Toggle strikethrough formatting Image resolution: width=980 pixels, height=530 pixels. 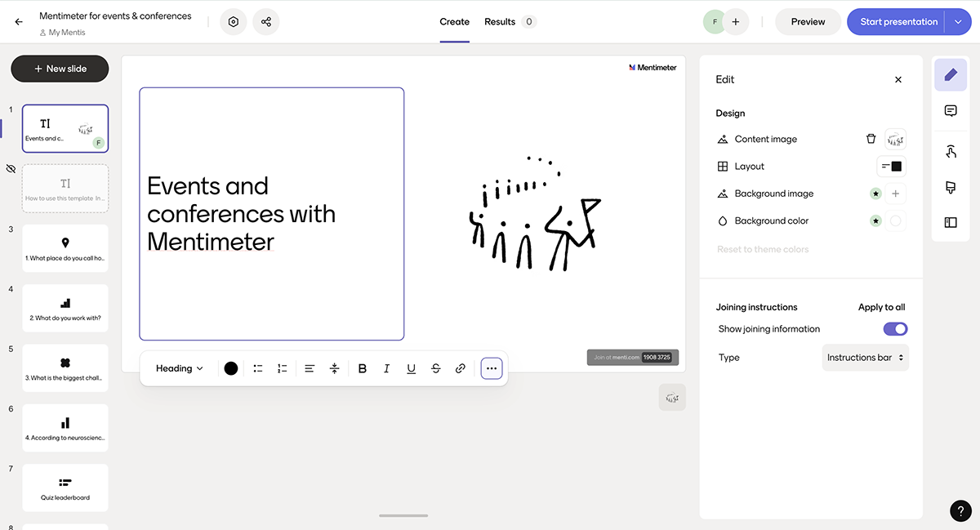(436, 368)
